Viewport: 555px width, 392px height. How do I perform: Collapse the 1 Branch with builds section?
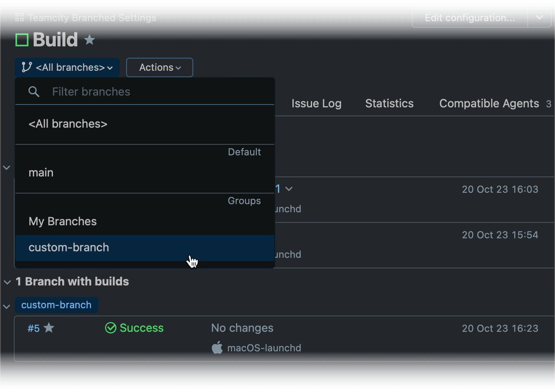pyautogui.click(x=7, y=281)
